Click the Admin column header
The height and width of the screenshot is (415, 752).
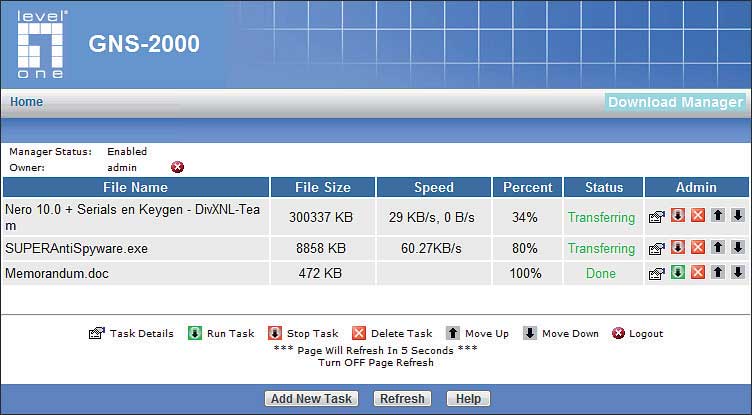[696, 187]
